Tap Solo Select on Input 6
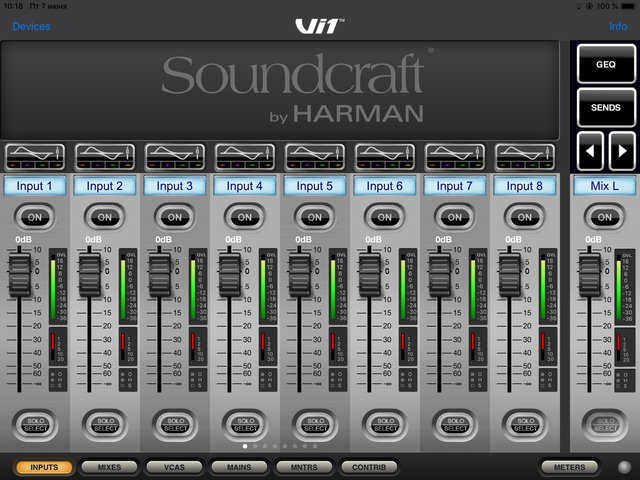640x480 pixels. coord(385,425)
